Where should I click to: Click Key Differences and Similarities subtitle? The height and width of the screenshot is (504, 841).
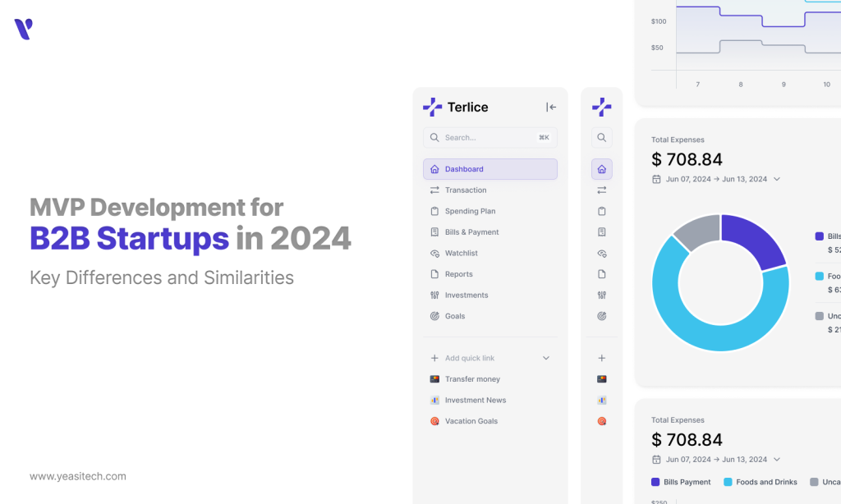[162, 277]
